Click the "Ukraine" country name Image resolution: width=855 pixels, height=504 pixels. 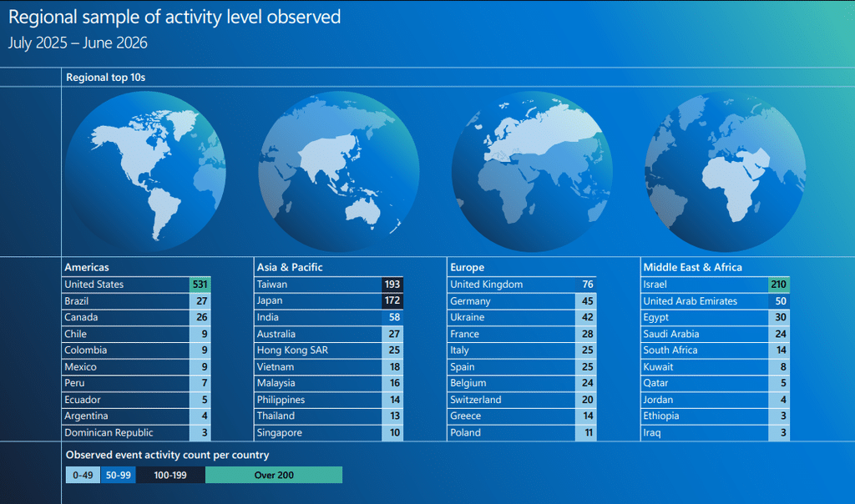(468, 317)
